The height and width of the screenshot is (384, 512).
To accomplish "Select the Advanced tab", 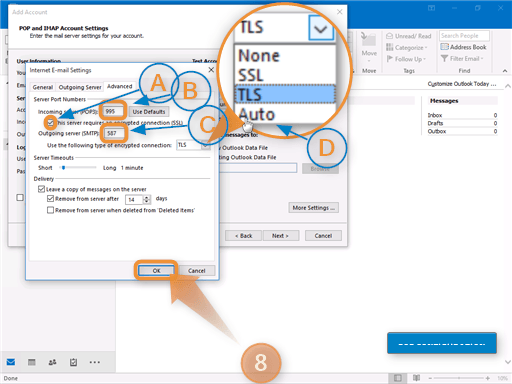I will 119,86.
